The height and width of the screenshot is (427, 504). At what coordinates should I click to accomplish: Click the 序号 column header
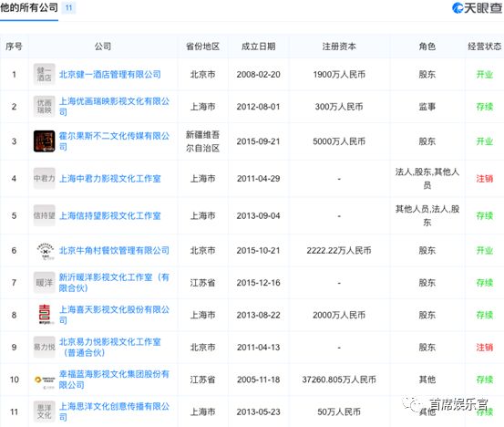tap(14, 47)
